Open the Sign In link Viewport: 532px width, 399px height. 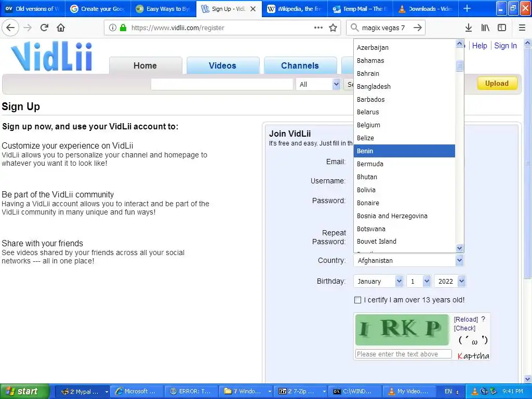coord(505,46)
